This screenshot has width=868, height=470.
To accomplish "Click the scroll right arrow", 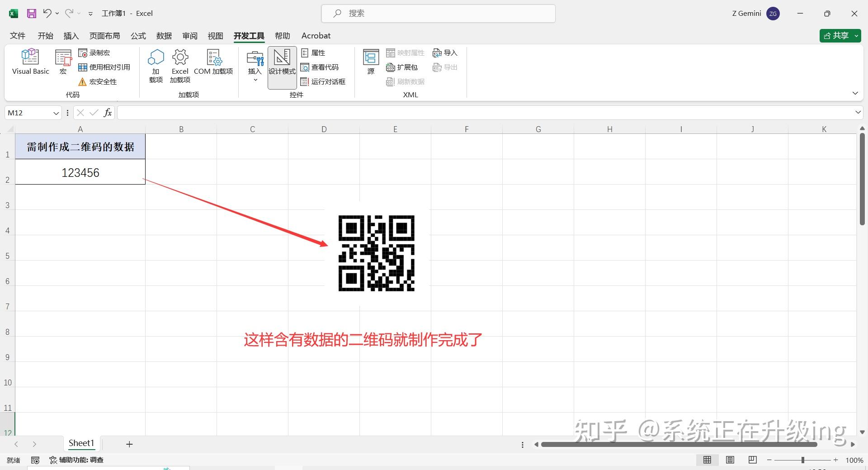I will point(853,444).
